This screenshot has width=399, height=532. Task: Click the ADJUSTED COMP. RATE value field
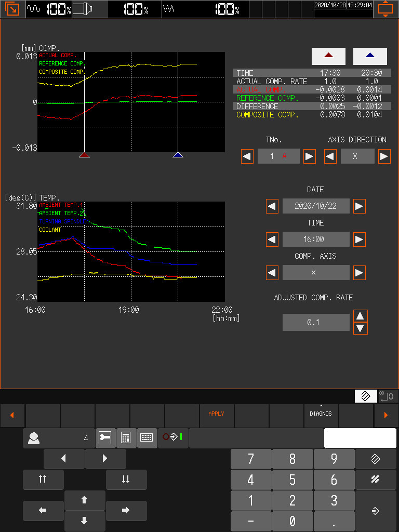[x=316, y=323]
